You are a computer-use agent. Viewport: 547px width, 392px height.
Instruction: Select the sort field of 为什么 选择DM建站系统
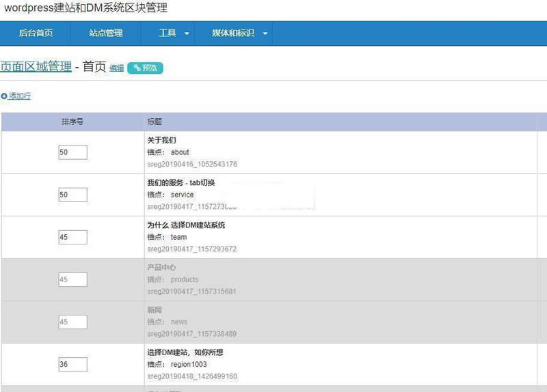(x=72, y=237)
